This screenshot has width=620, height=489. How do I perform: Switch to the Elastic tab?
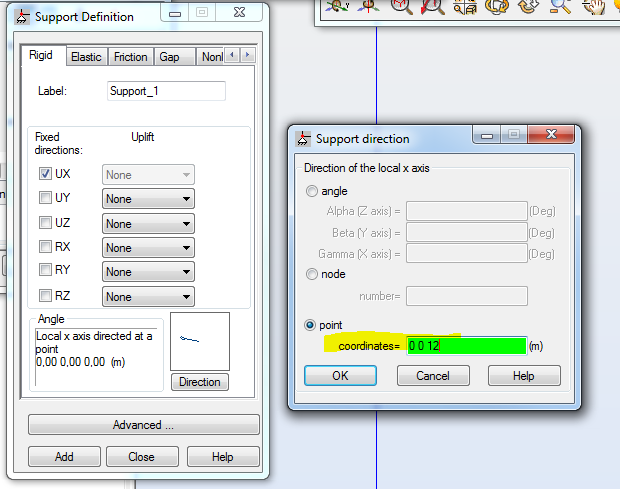point(87,57)
